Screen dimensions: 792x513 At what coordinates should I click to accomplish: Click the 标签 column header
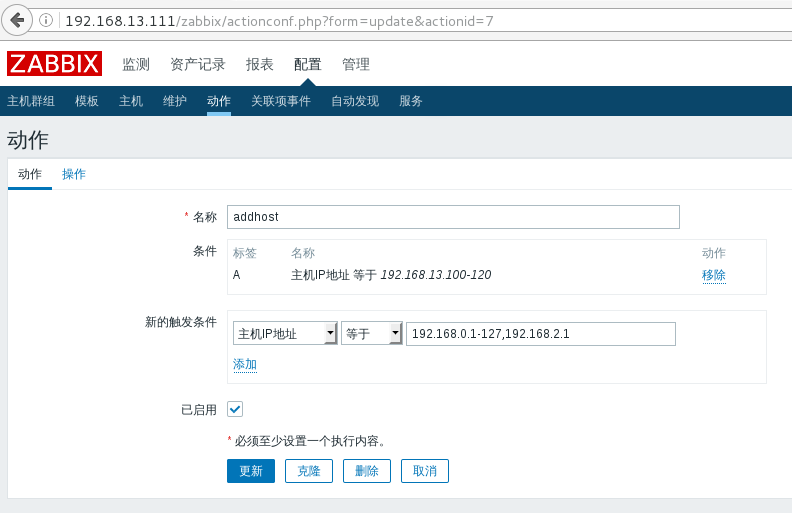(x=244, y=253)
